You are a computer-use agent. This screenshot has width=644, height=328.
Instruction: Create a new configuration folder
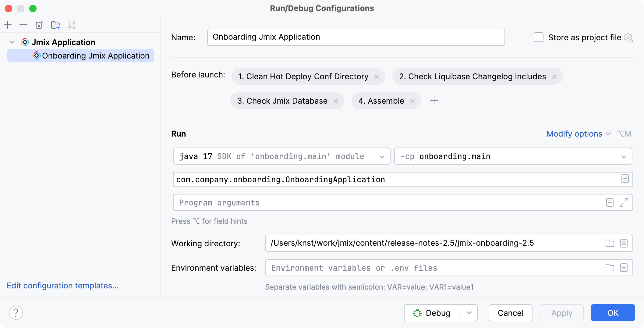(x=55, y=25)
